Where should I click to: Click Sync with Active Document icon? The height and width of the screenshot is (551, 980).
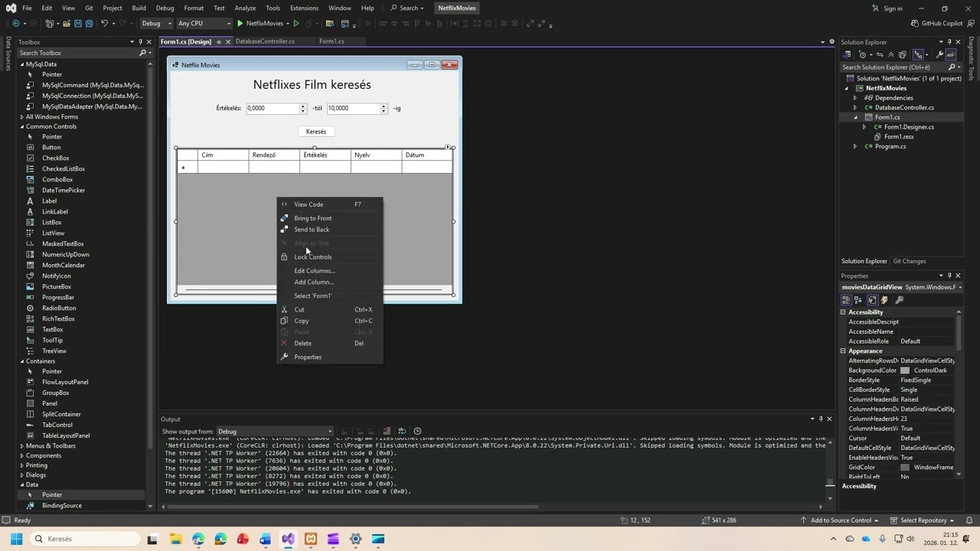pos(880,54)
